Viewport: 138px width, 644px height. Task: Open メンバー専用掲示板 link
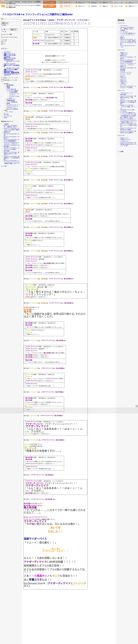click(12, 102)
